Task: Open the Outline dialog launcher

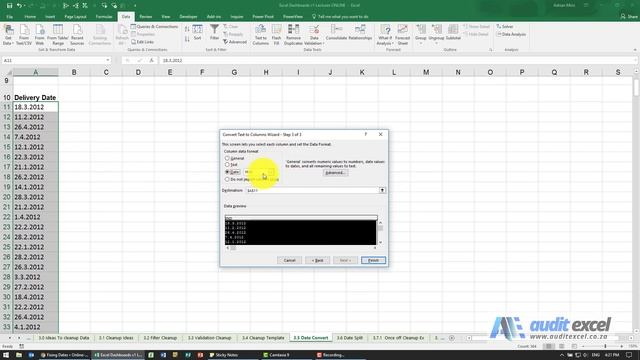Action: tap(491, 50)
